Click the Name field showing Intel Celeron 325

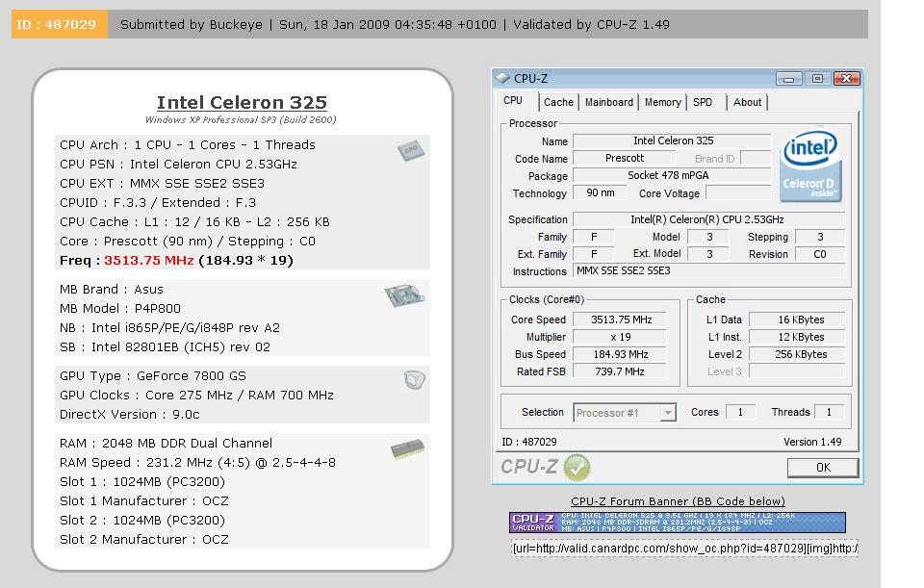point(673,141)
